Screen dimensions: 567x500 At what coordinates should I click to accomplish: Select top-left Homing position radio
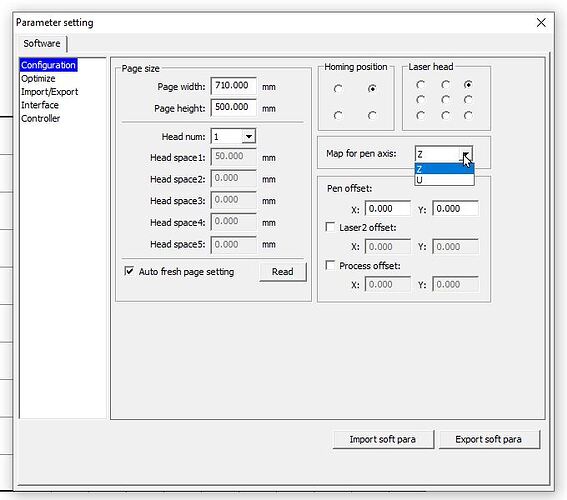[338, 89]
